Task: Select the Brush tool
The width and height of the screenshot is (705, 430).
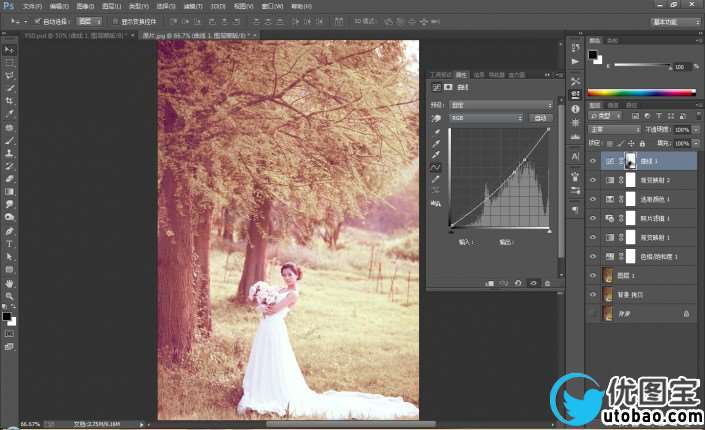Action: click(x=9, y=140)
